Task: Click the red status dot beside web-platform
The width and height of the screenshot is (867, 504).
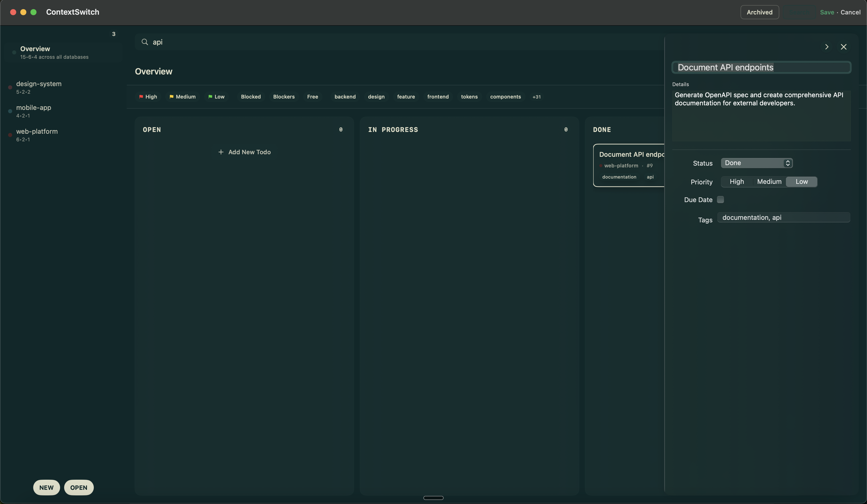Action: (x=601, y=166)
